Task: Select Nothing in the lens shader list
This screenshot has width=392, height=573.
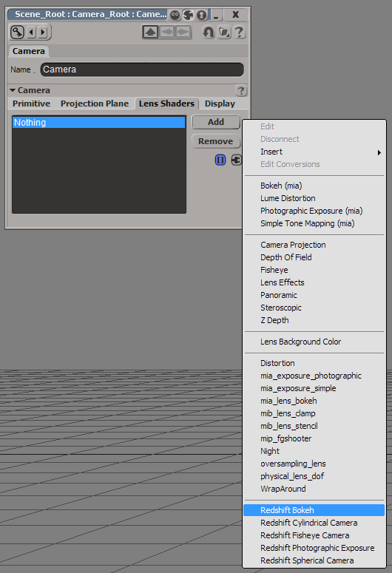Action: tap(98, 123)
